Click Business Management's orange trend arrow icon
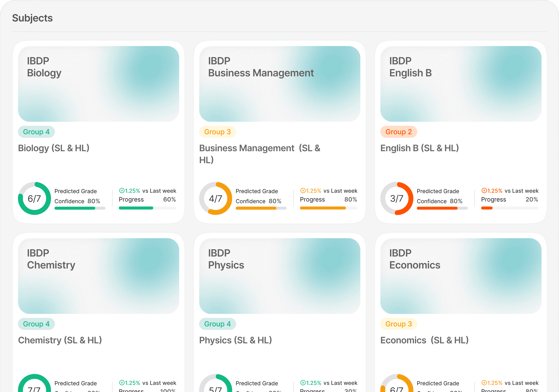Viewport: 559px width, 392px height. click(303, 191)
